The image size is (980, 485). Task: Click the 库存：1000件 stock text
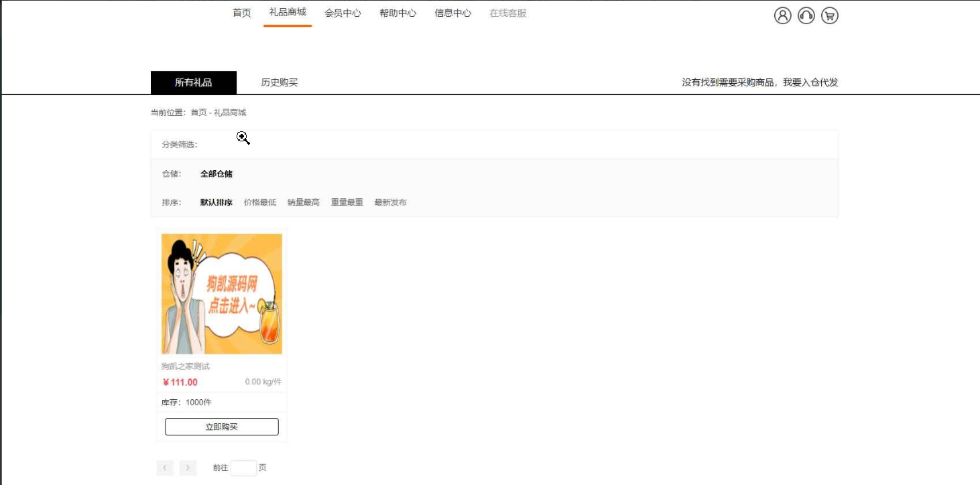(x=186, y=403)
